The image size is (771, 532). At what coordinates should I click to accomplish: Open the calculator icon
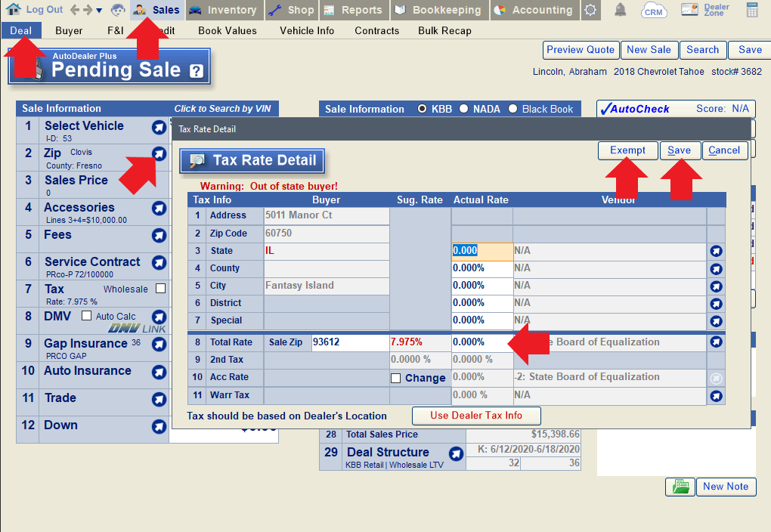tap(752, 10)
